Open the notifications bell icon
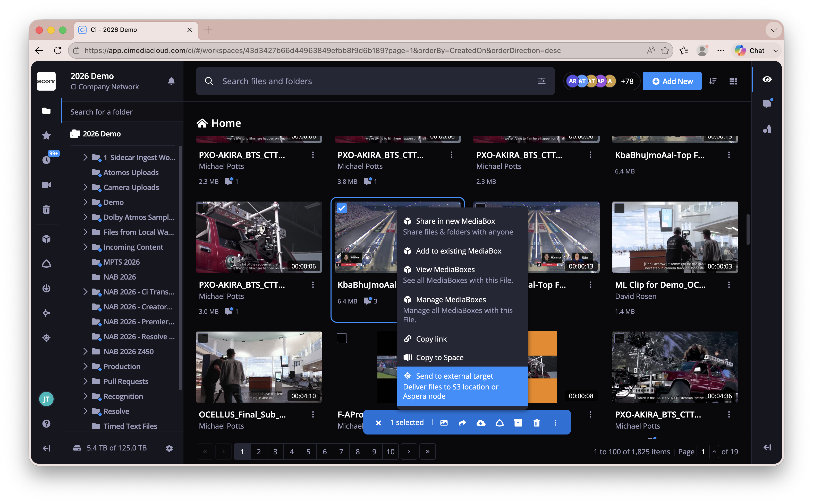Viewport: 813px width, 504px height. coord(171,81)
